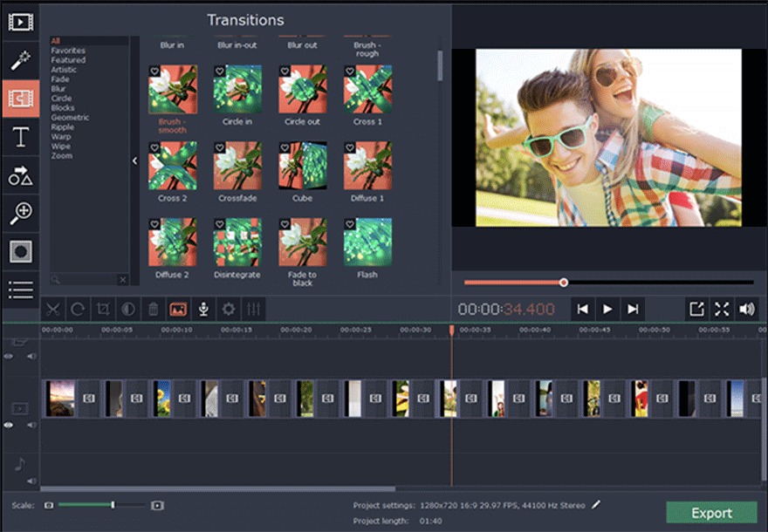Click the preview volume speaker icon
Image resolution: width=768 pixels, height=532 pixels.
tap(747, 310)
